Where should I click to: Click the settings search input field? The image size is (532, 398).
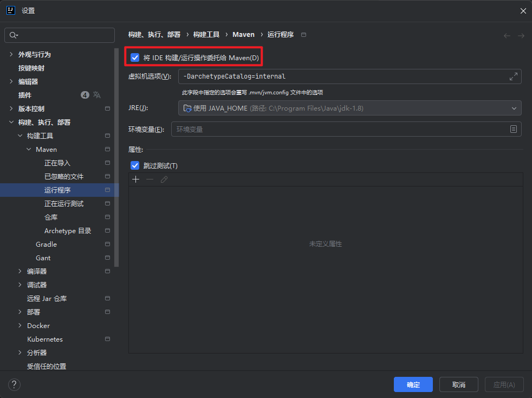(x=60, y=35)
